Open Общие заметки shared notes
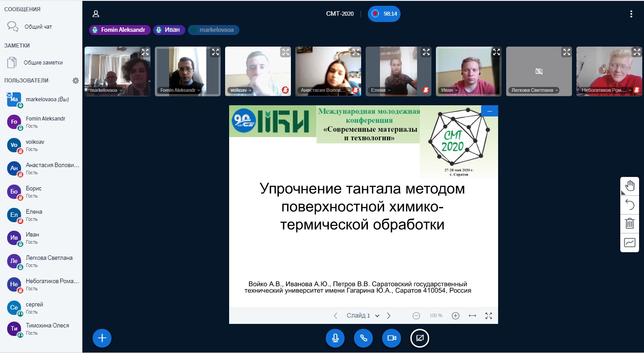 43,63
